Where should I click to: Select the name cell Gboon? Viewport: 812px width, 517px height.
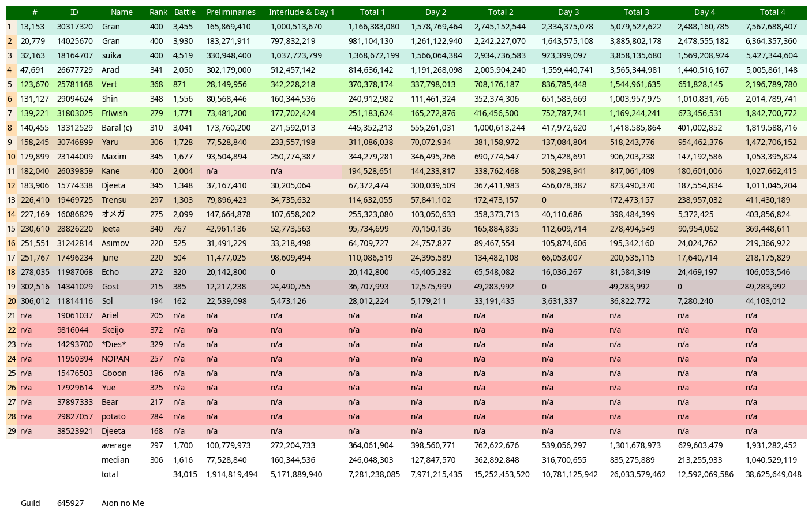114,373
